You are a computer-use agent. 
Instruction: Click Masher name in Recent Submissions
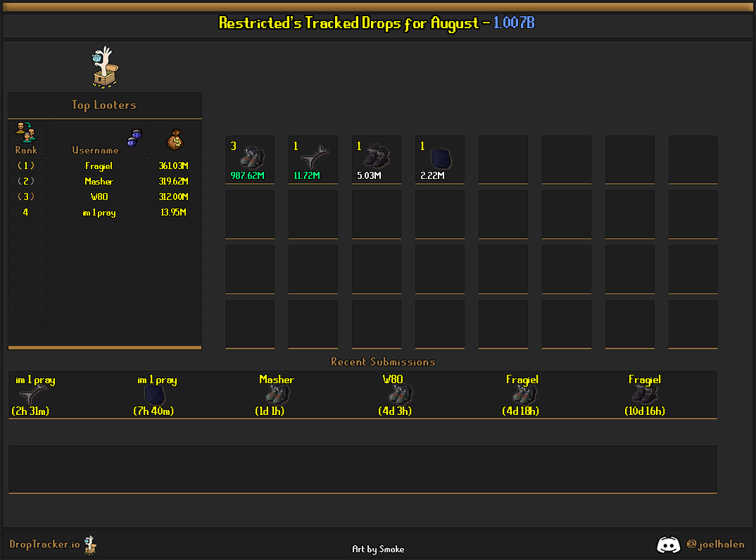[x=276, y=380]
